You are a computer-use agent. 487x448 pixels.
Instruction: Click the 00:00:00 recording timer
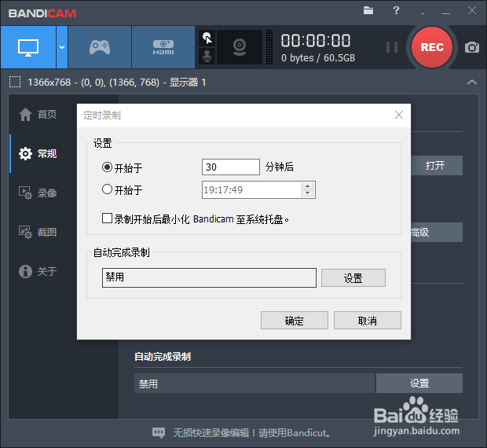click(x=316, y=40)
